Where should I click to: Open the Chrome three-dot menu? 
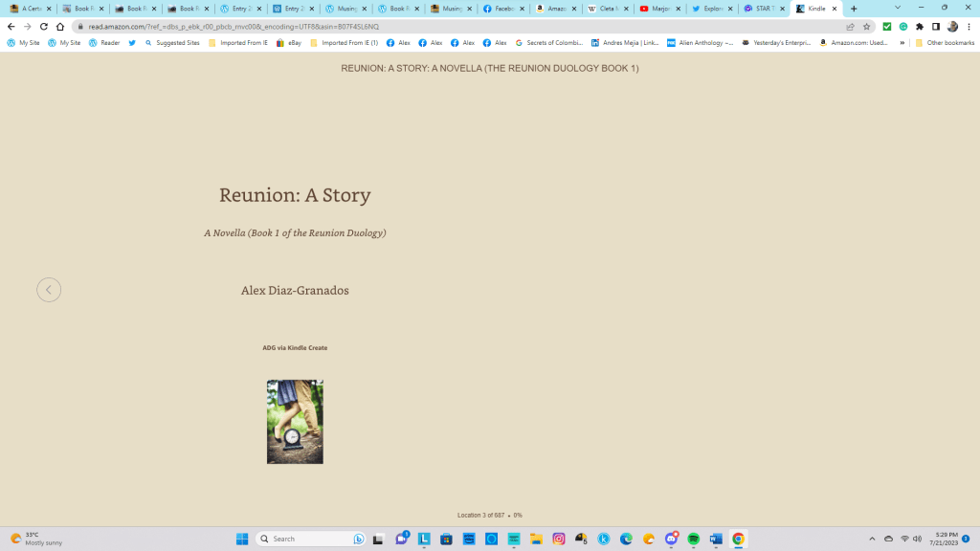coord(968,27)
